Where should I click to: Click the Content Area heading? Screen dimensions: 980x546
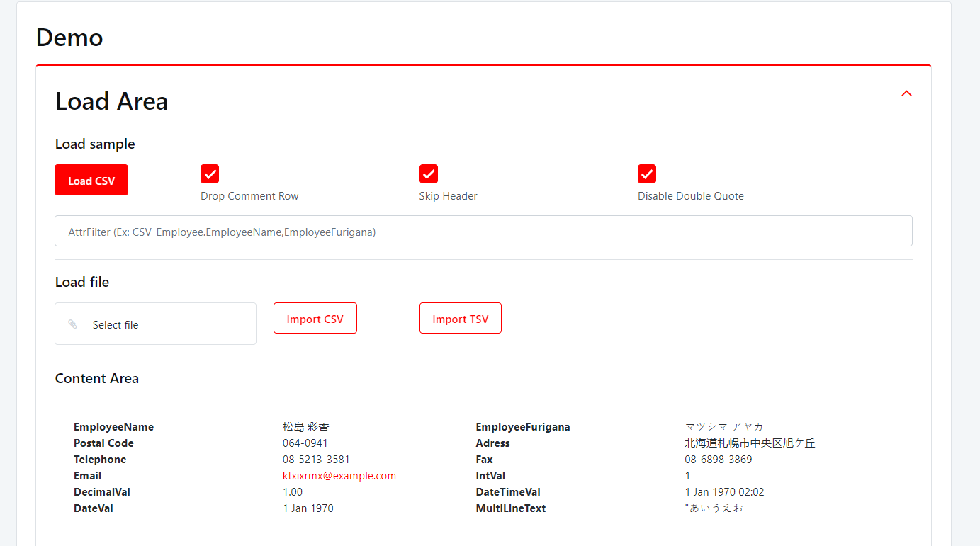(x=97, y=379)
